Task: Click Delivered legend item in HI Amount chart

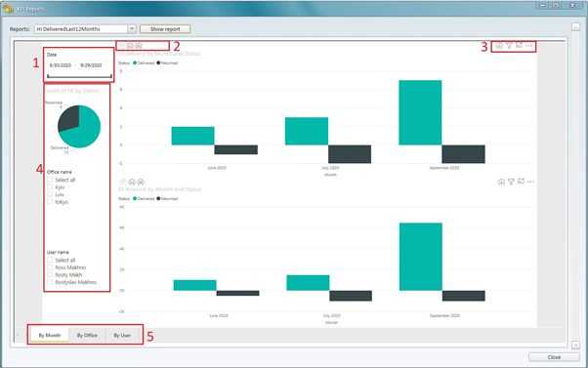Action: pos(144,198)
